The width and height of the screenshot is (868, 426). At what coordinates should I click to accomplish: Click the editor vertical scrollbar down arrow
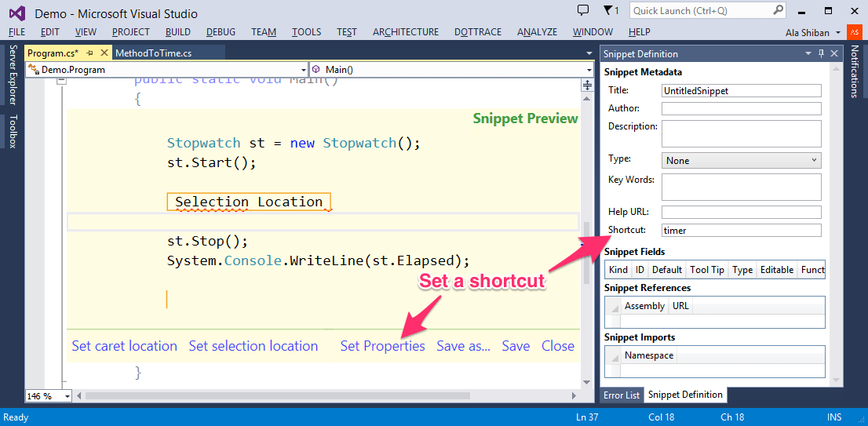click(x=587, y=383)
